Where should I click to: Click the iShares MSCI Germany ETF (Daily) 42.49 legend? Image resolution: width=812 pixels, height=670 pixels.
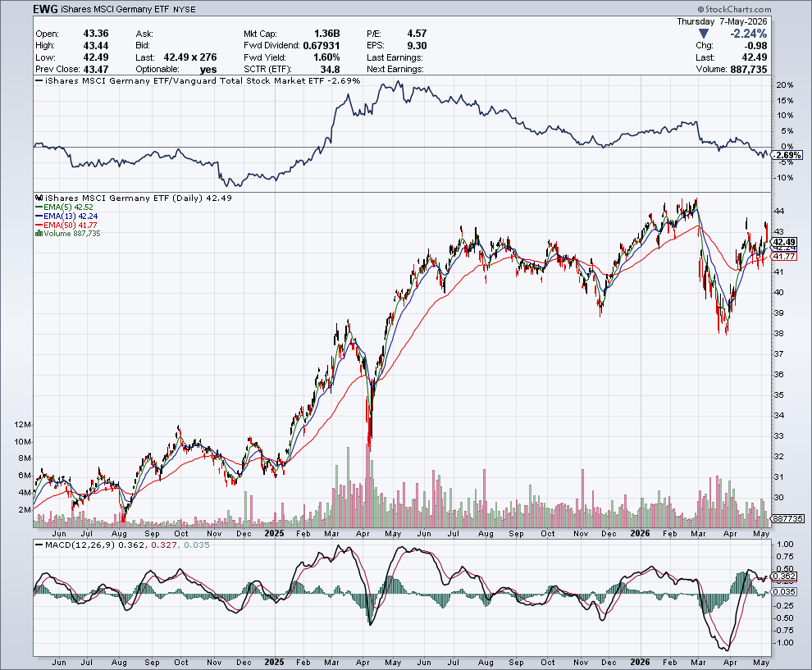click(134, 198)
